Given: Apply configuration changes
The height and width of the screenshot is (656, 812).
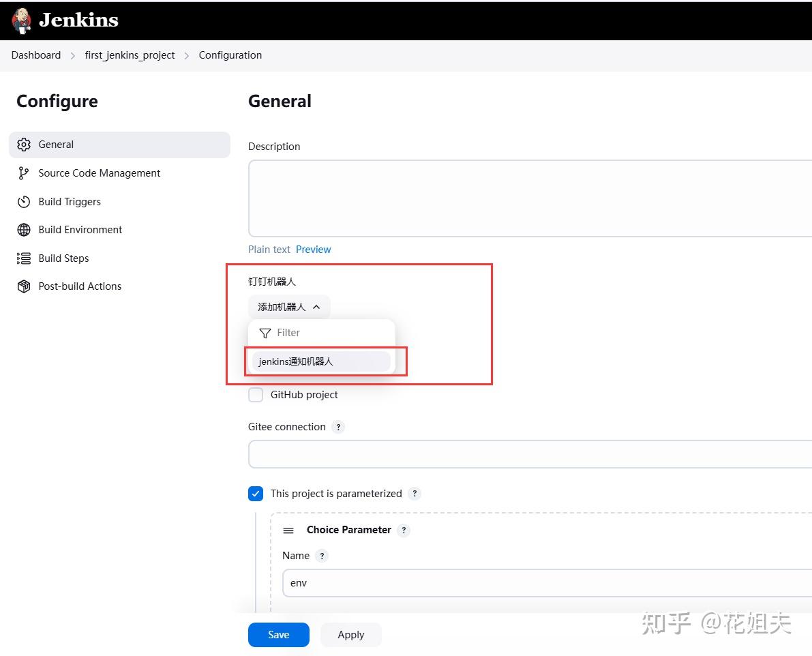Looking at the screenshot, I should [351, 635].
